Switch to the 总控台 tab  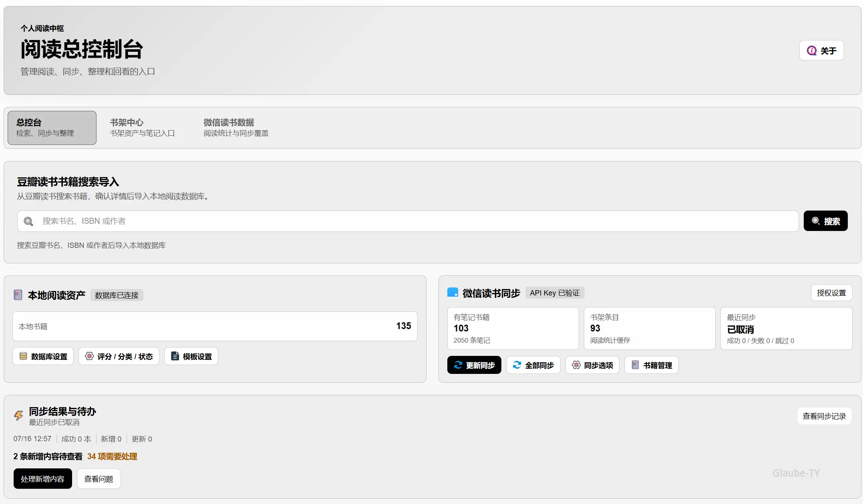[52, 128]
